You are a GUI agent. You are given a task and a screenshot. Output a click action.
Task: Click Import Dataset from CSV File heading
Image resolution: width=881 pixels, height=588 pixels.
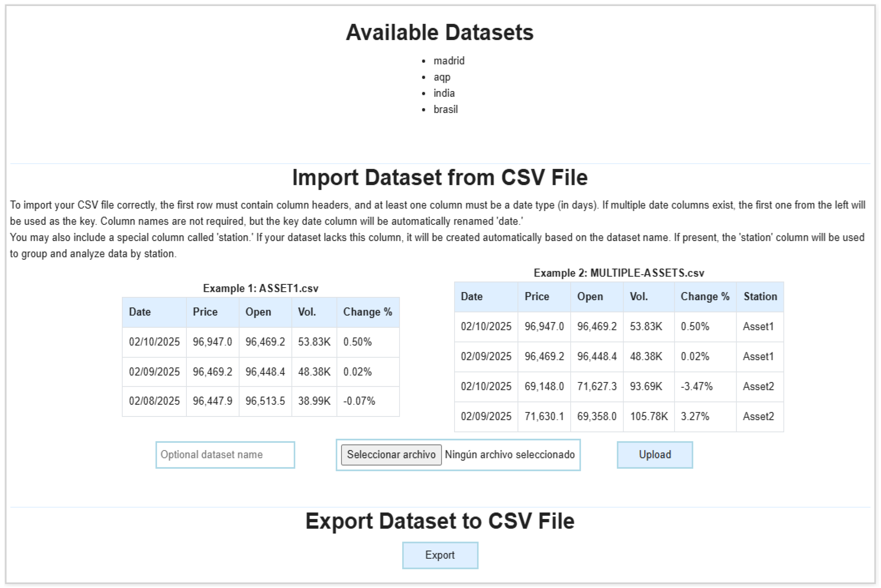[x=440, y=177]
